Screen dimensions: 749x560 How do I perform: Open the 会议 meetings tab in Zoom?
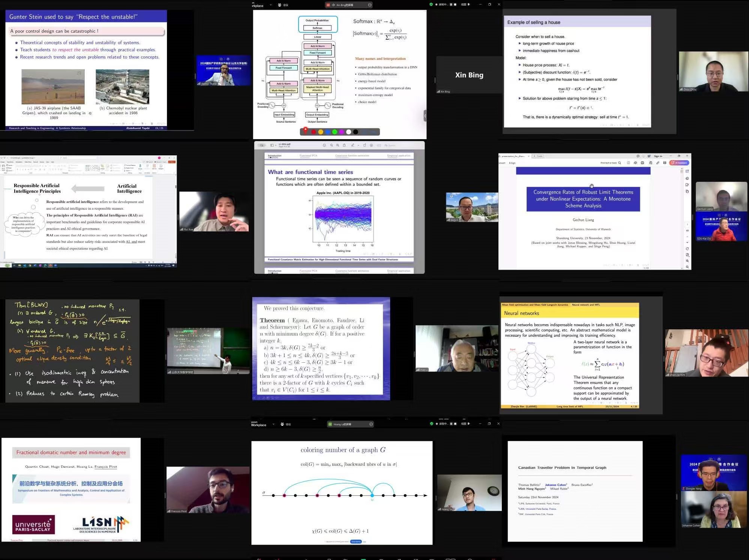click(283, 5)
